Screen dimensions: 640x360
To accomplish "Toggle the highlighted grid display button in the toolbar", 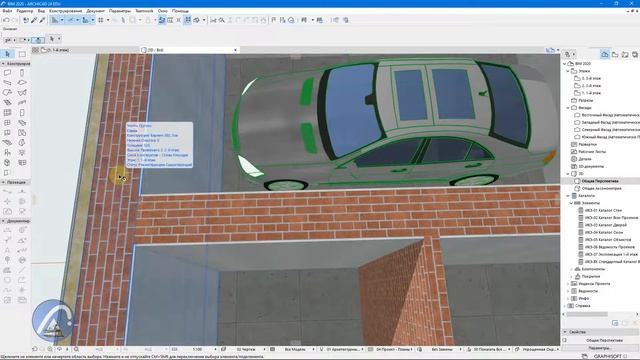I will click(188, 20).
